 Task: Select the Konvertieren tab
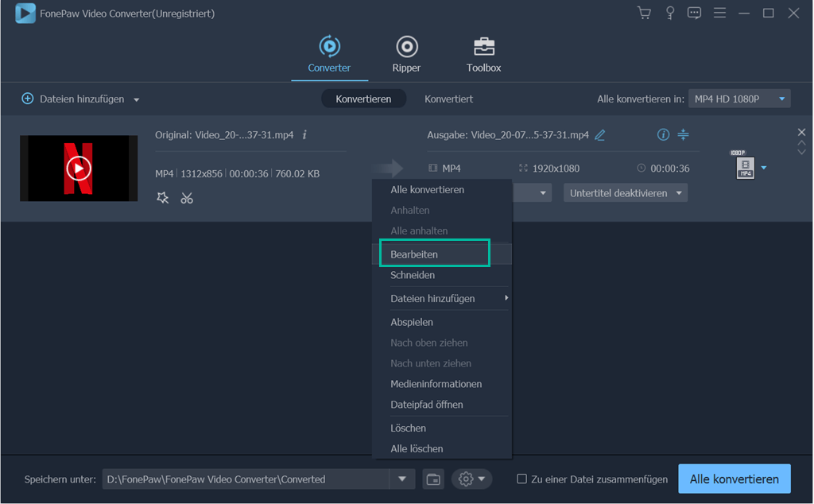363,99
